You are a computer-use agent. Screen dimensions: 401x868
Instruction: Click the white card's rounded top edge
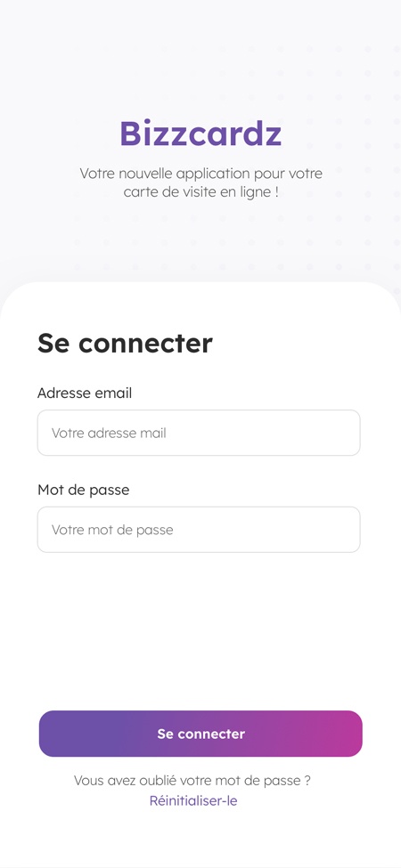pos(200,283)
